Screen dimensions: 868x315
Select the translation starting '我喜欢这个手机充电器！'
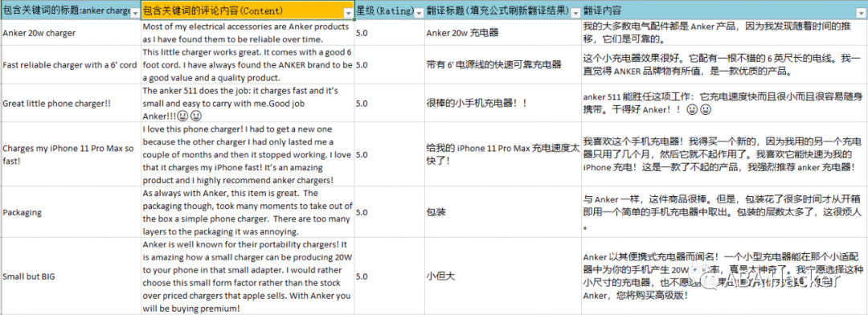point(724,154)
